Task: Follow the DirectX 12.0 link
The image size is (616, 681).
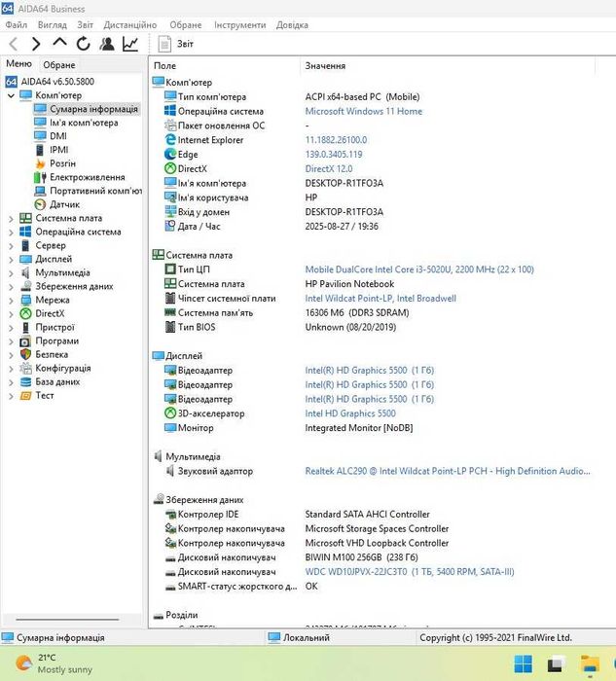Action: tap(329, 168)
